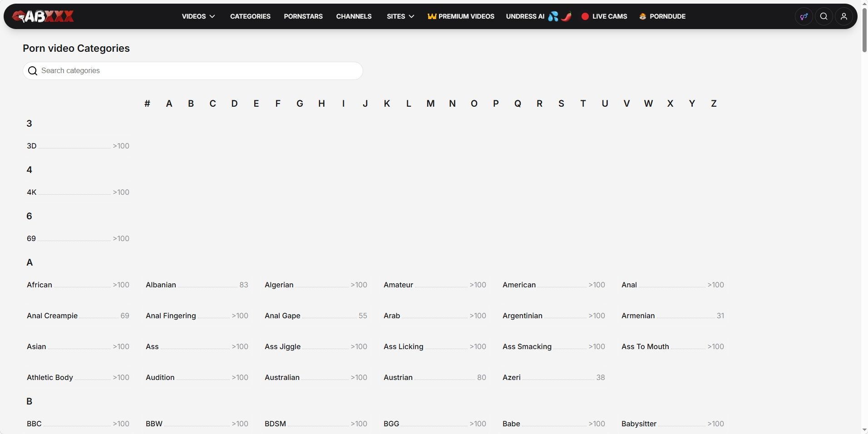Jump to letter B in alphabet index
Image resolution: width=868 pixels, height=434 pixels.
(191, 104)
